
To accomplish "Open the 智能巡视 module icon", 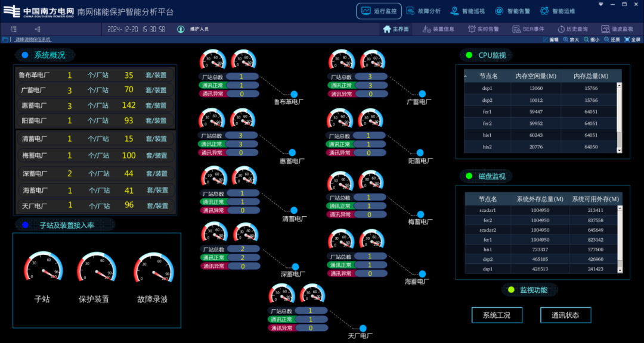I will (454, 11).
